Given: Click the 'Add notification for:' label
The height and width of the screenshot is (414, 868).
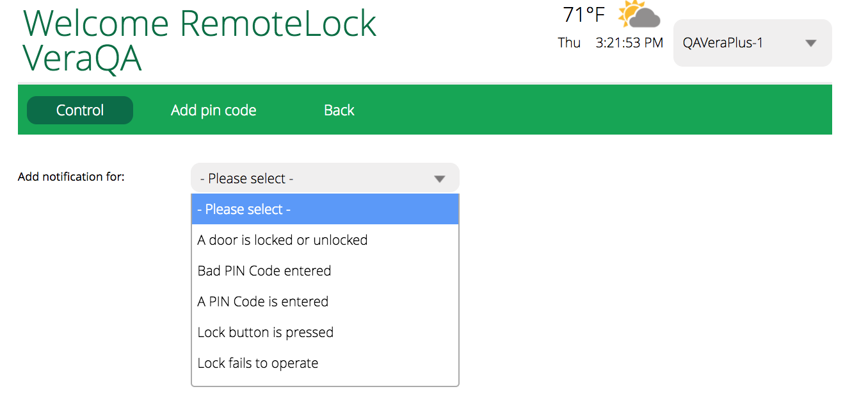Looking at the screenshot, I should (71, 177).
